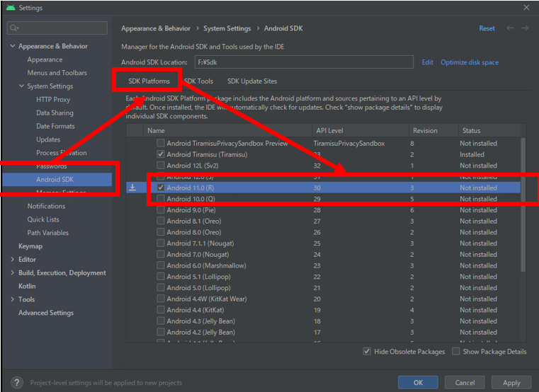Open Advanced Settings page
This screenshot has width=539, height=392.
(46, 313)
